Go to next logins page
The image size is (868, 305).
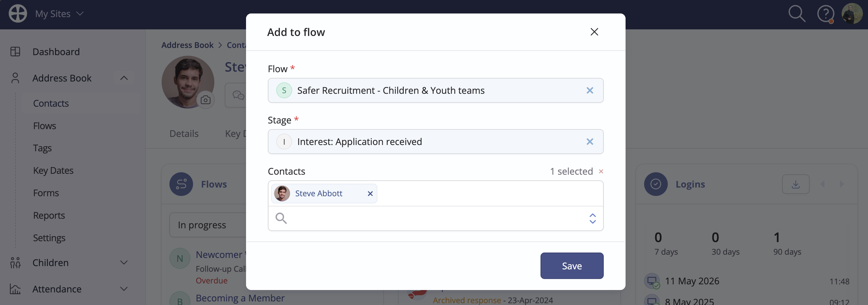[x=842, y=184]
